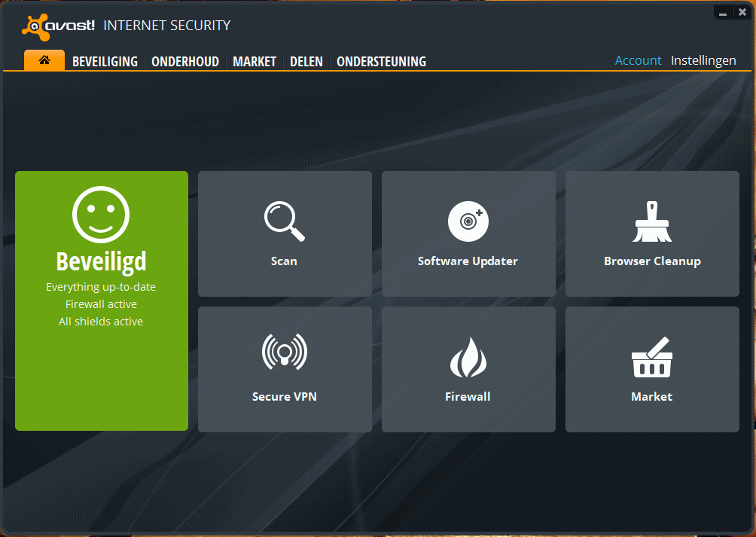
Task: Click the smiley face status icon
Action: coord(101,215)
